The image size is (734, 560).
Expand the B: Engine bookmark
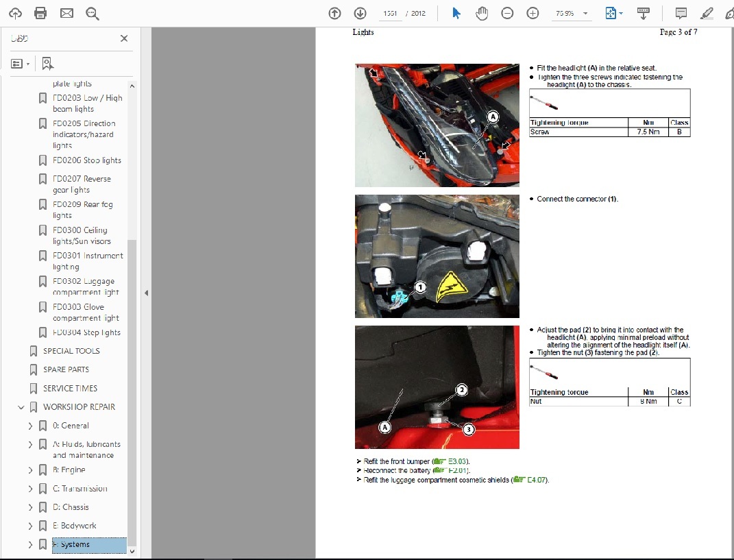30,470
